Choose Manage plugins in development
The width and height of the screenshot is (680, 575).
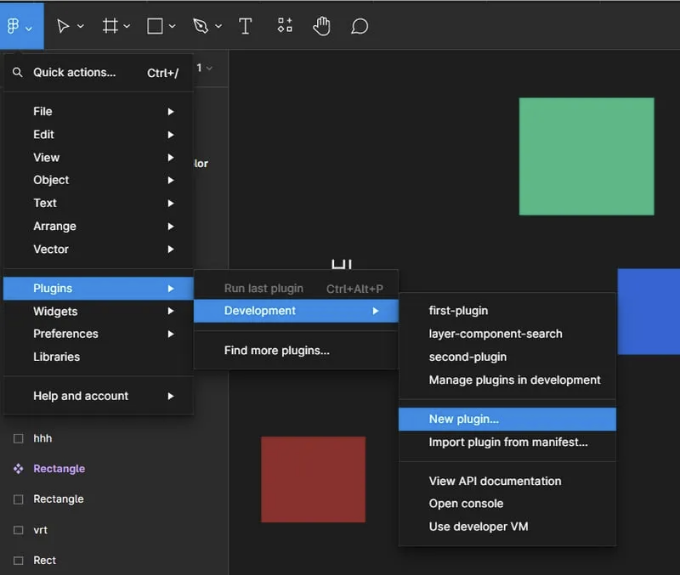click(x=507, y=380)
